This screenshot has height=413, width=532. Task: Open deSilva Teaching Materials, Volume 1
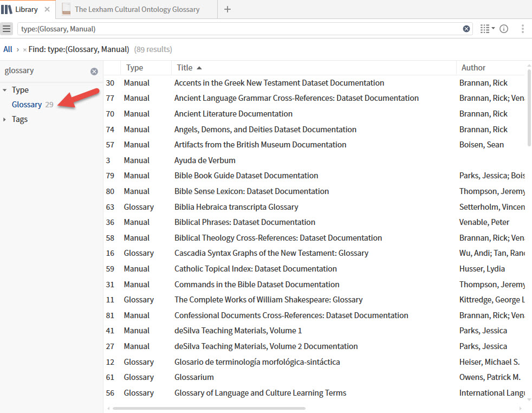[238, 331]
